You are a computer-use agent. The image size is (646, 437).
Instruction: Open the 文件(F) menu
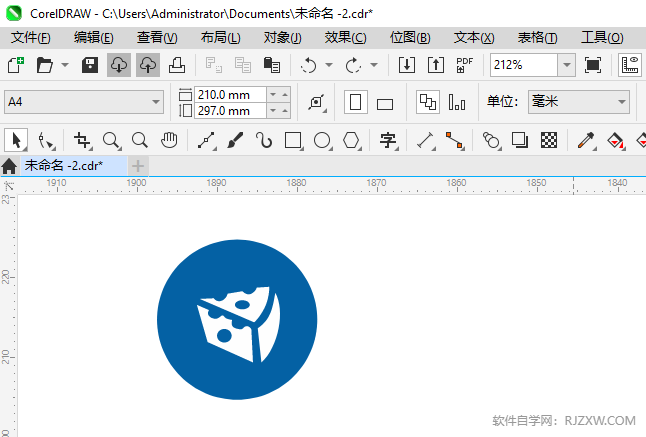[30, 38]
